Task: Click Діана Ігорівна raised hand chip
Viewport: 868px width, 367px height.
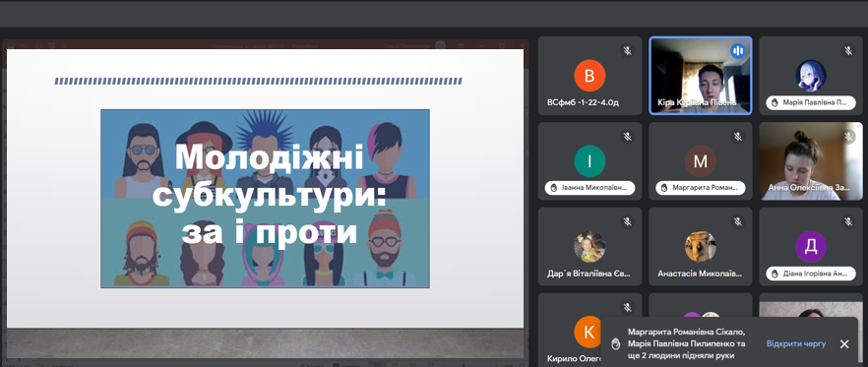Action: point(811,274)
